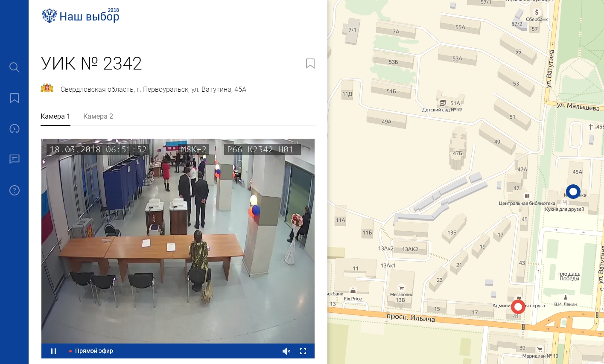Click the polling station video feed
This screenshot has height=364, width=604.
click(x=178, y=241)
